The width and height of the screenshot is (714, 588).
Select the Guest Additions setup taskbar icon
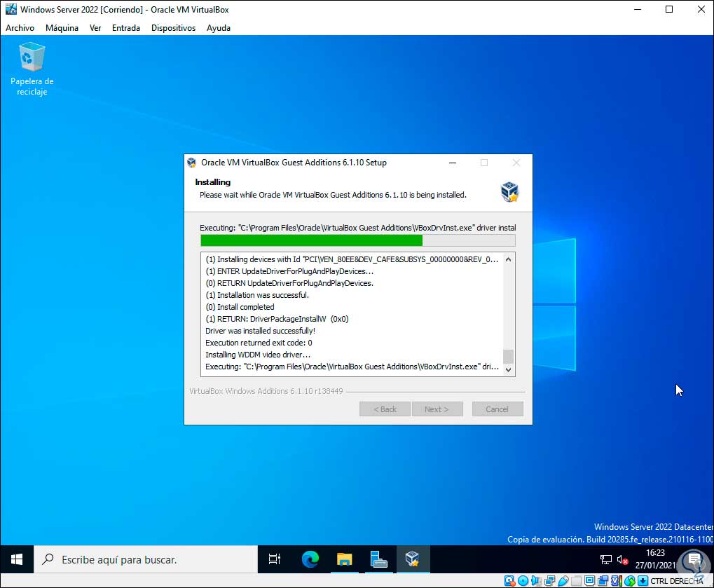(413, 559)
